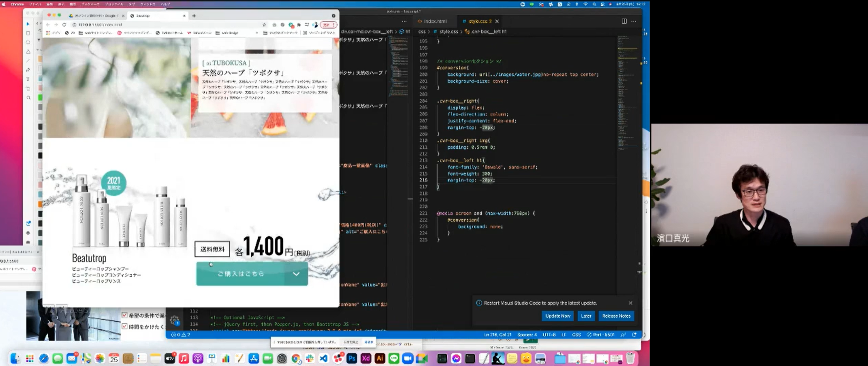Go back in the Chrome browser
Screen dimensions: 868x366
click(x=48, y=24)
